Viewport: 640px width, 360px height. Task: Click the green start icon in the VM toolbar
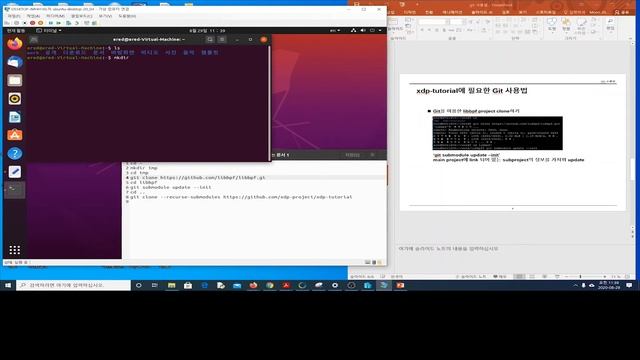58,23
